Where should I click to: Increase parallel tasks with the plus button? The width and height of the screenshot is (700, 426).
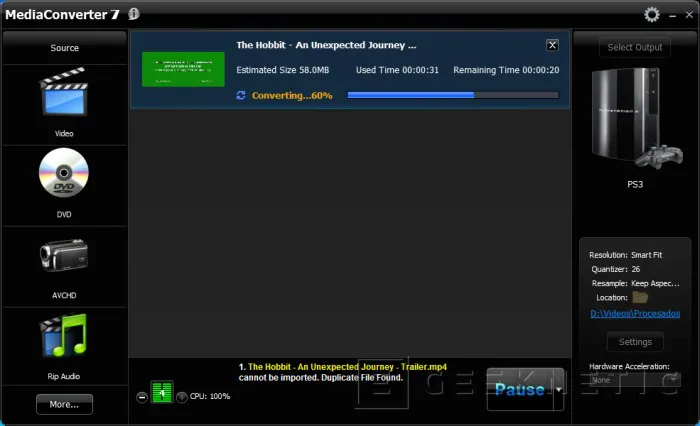[182, 397]
